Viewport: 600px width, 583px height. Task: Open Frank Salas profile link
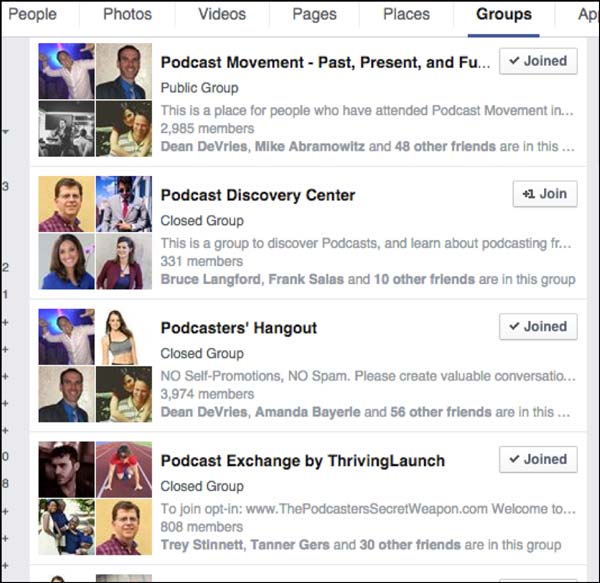click(x=306, y=279)
